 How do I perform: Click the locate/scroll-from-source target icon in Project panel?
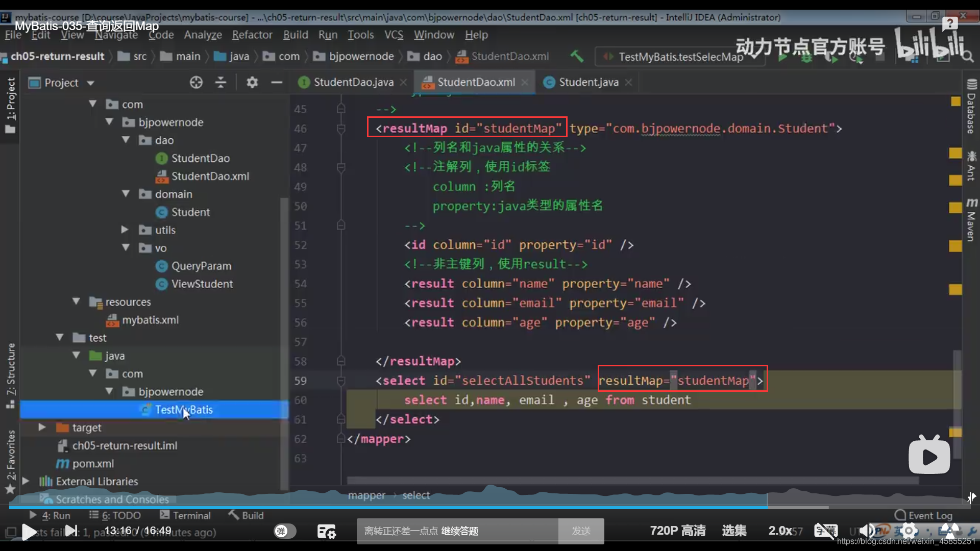196,82
